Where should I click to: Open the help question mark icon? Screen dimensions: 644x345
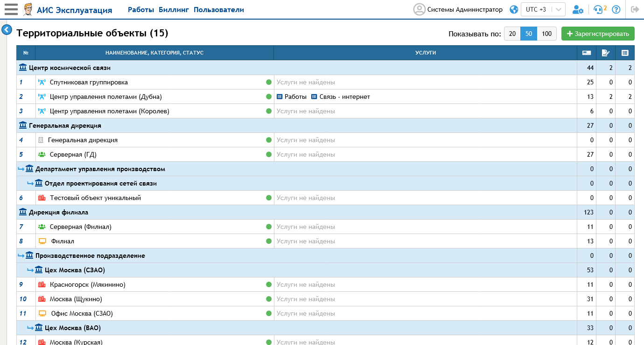click(616, 9)
